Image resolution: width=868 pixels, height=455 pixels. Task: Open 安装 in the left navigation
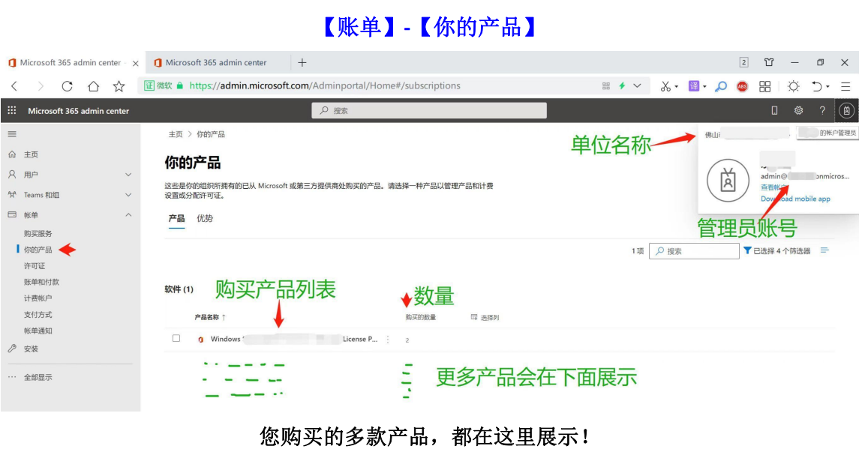pos(31,349)
